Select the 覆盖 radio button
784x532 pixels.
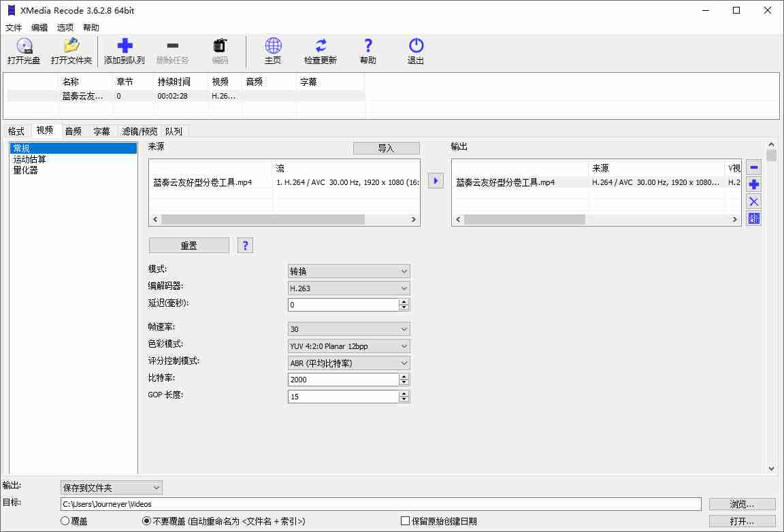[65, 521]
